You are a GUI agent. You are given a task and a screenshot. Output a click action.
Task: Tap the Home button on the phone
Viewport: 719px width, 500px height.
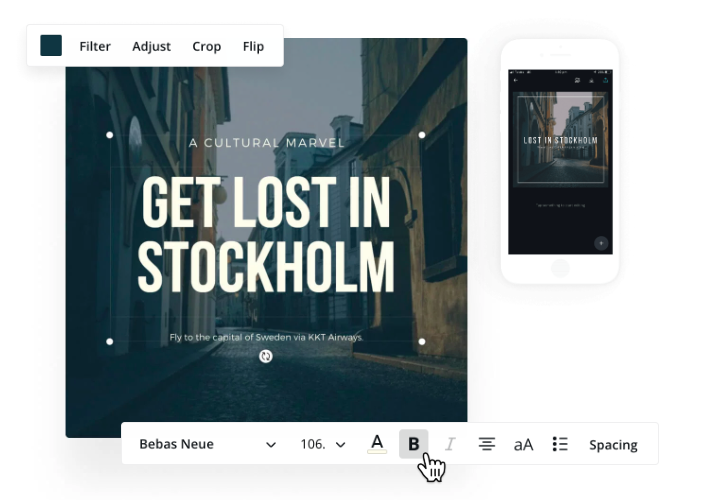pos(560,268)
